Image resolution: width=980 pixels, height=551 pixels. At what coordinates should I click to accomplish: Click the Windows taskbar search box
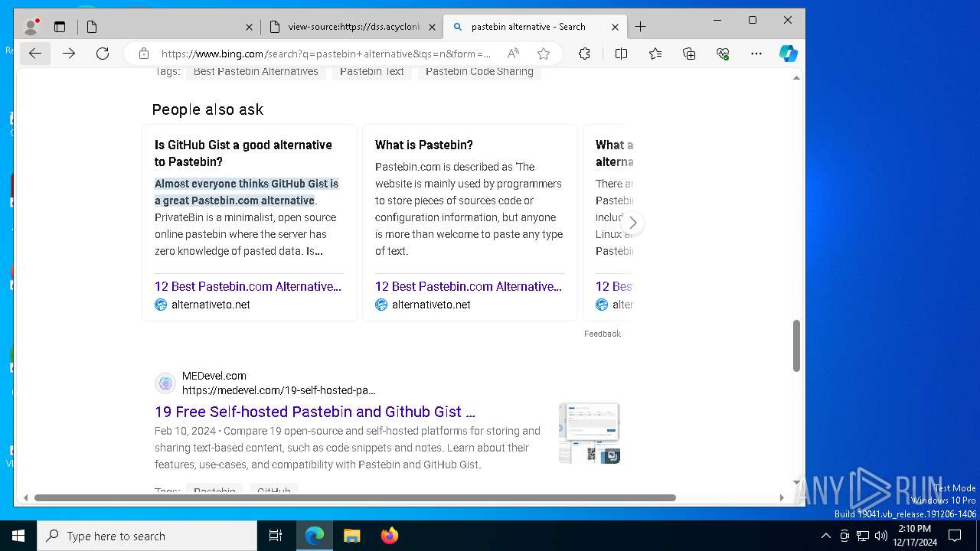147,536
